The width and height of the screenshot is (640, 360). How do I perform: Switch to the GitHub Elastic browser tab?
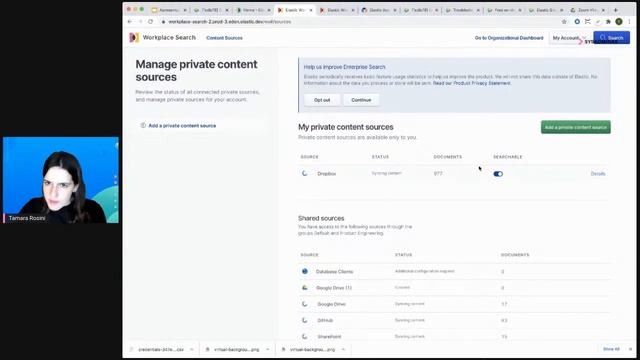tap(379, 10)
